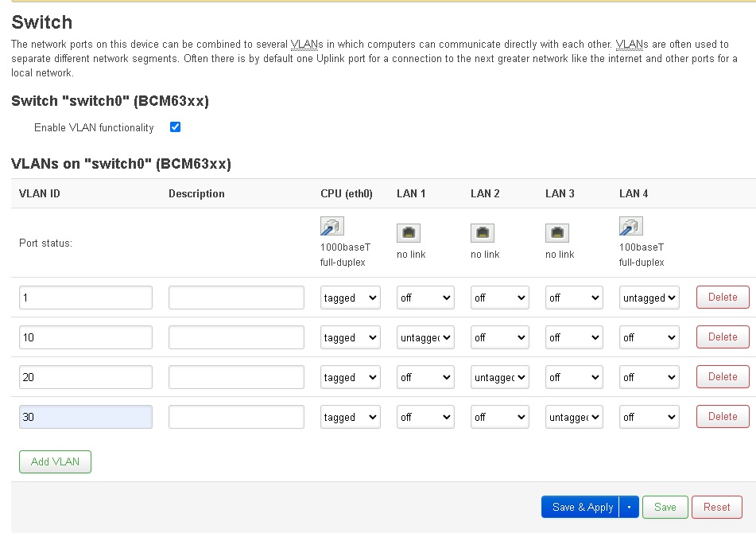The image size is (756, 541).
Task: Click the Description field for VLAN 1
Action: coord(236,298)
